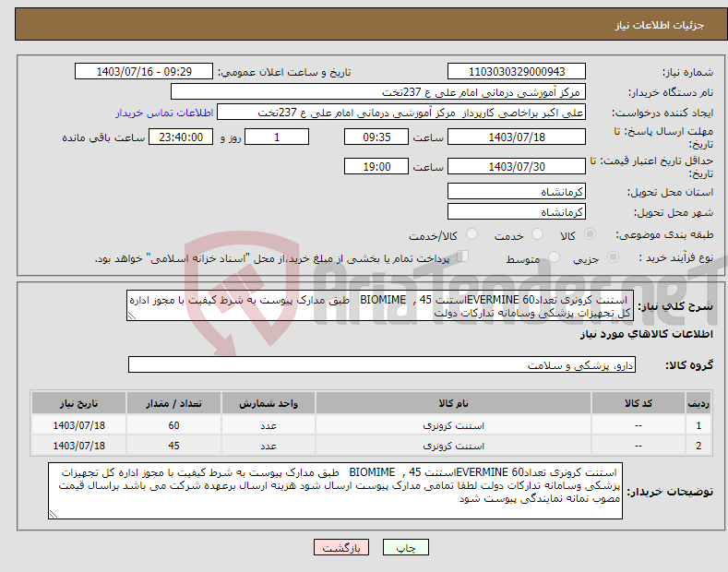The width and height of the screenshot is (728, 572).
Task: Click the چاپ print button
Action: tap(405, 547)
